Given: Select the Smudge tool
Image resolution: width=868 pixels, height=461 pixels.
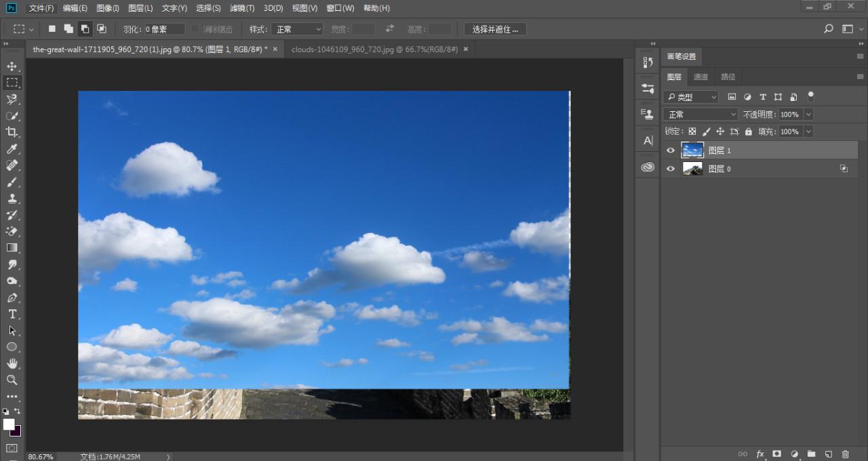Looking at the screenshot, I should (12, 264).
